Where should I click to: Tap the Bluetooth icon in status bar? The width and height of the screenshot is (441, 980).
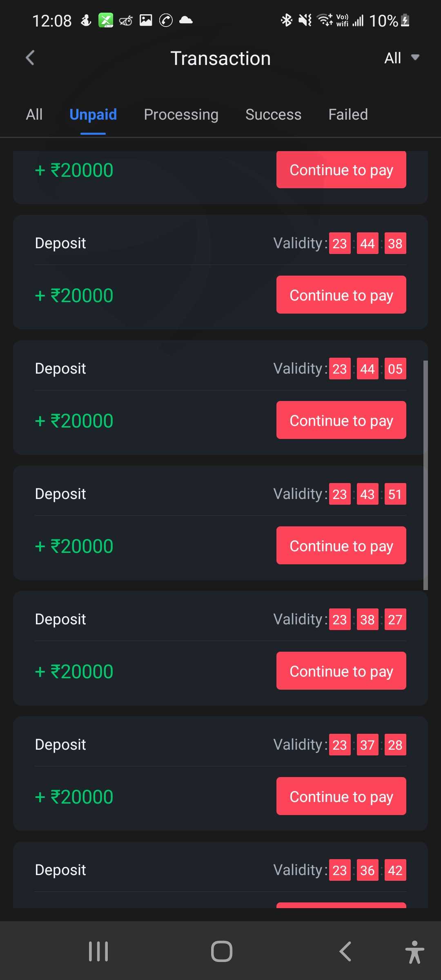click(286, 20)
